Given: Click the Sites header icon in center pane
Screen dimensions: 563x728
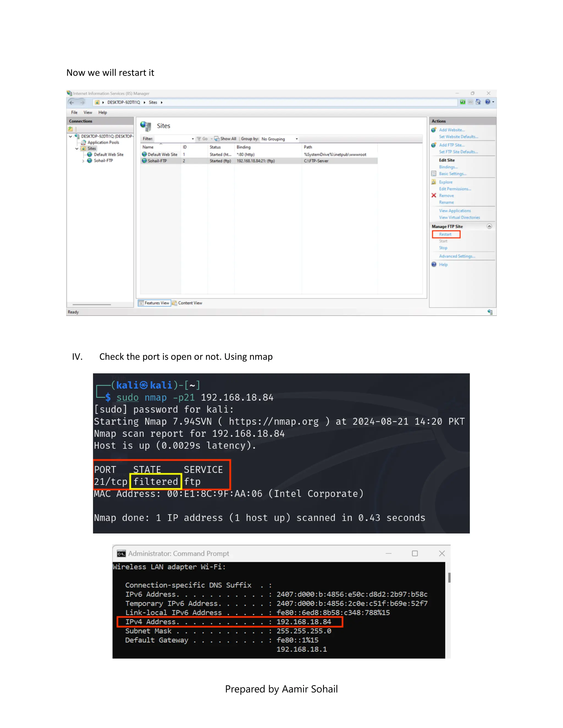Looking at the screenshot, I should pos(146,126).
